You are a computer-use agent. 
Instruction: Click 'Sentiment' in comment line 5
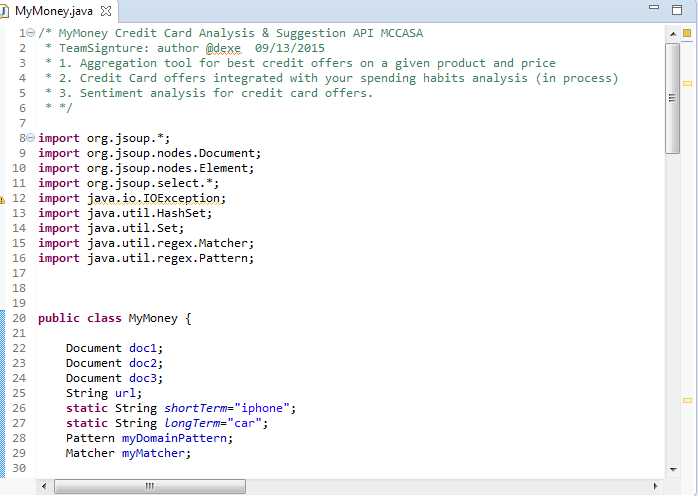[x=111, y=93]
